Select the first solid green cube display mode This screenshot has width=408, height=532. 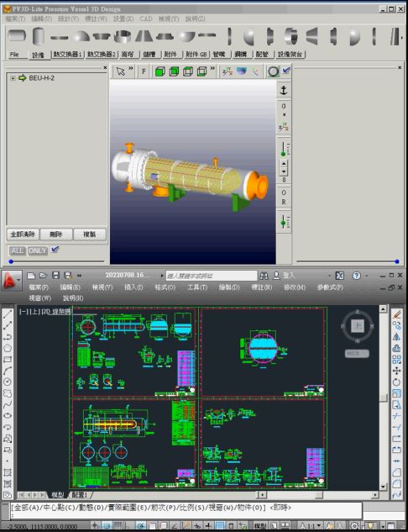160,71
